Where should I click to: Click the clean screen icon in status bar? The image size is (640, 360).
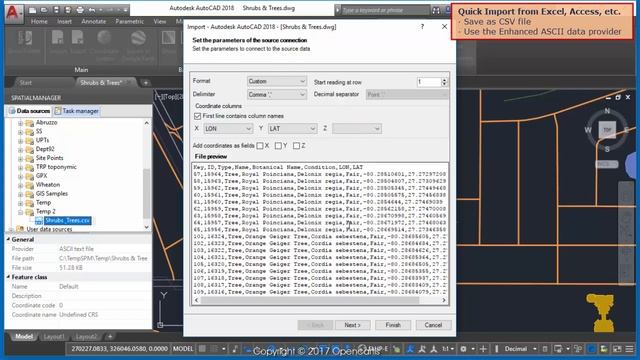coord(617,349)
